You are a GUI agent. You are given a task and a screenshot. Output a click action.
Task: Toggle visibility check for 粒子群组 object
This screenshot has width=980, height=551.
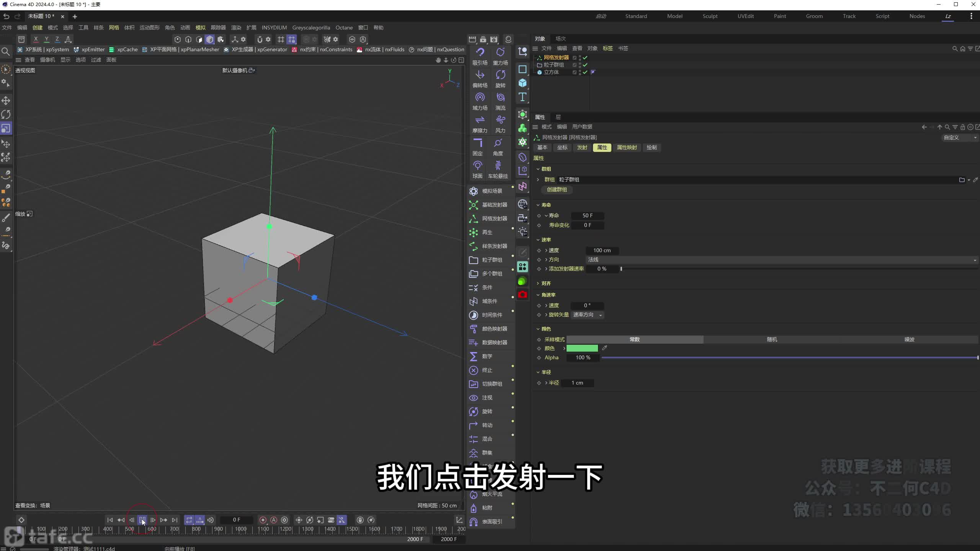pyautogui.click(x=585, y=65)
